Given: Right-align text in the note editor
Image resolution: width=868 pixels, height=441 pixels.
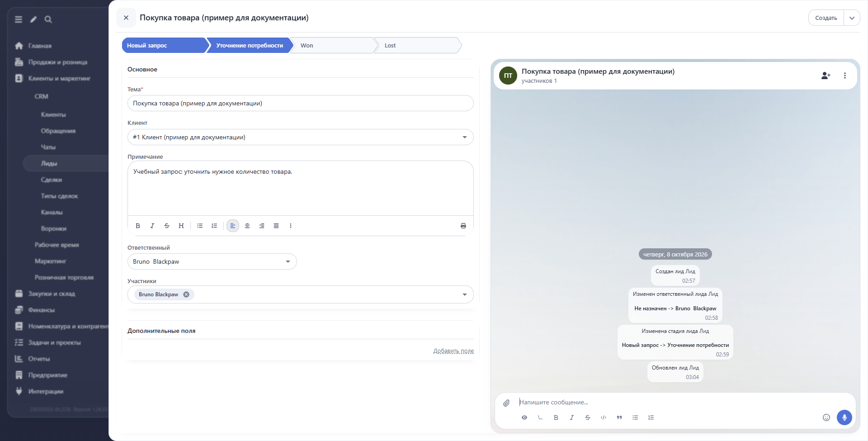Looking at the screenshot, I should 262,226.
